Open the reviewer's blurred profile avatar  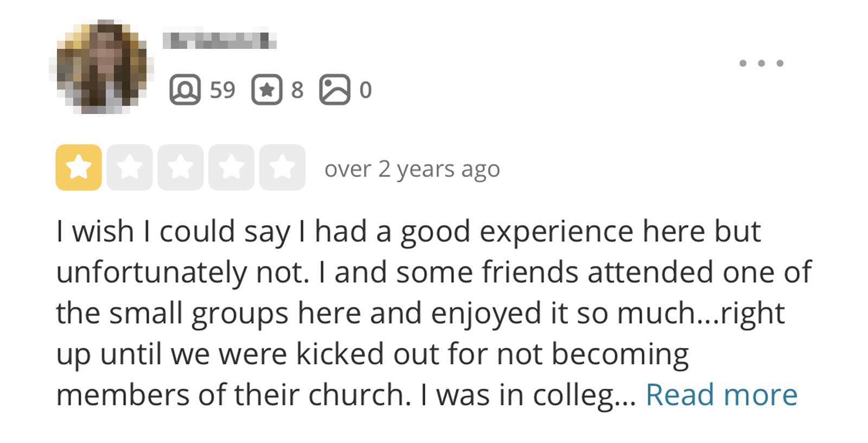pyautogui.click(x=101, y=67)
